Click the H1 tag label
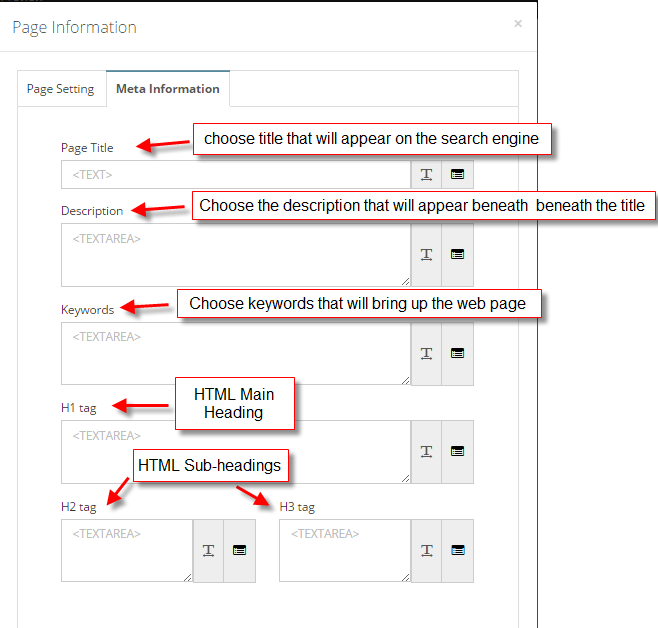This screenshot has height=628, width=658. (x=79, y=408)
